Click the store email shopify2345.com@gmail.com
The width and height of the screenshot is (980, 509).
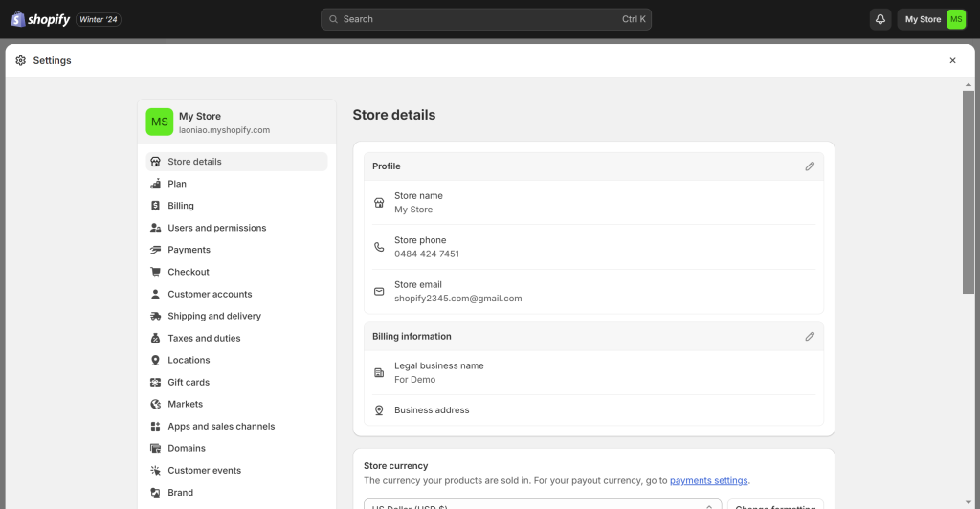458,299
